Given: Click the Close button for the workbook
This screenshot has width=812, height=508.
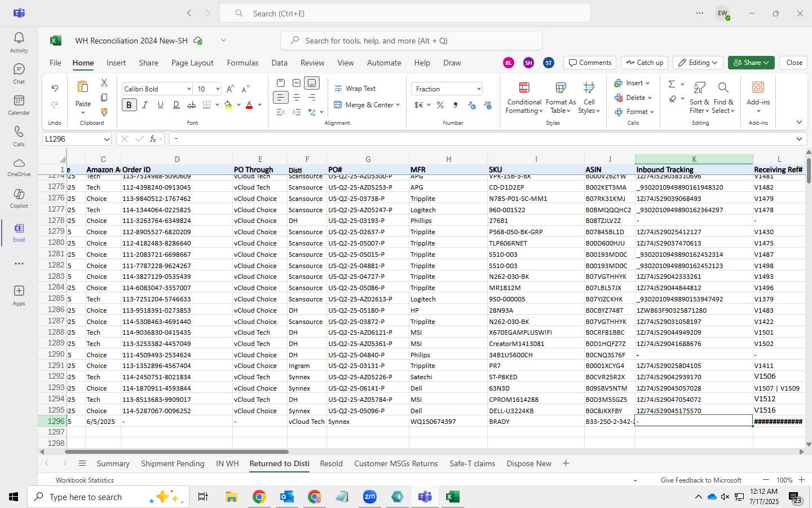Looking at the screenshot, I should [x=794, y=63].
